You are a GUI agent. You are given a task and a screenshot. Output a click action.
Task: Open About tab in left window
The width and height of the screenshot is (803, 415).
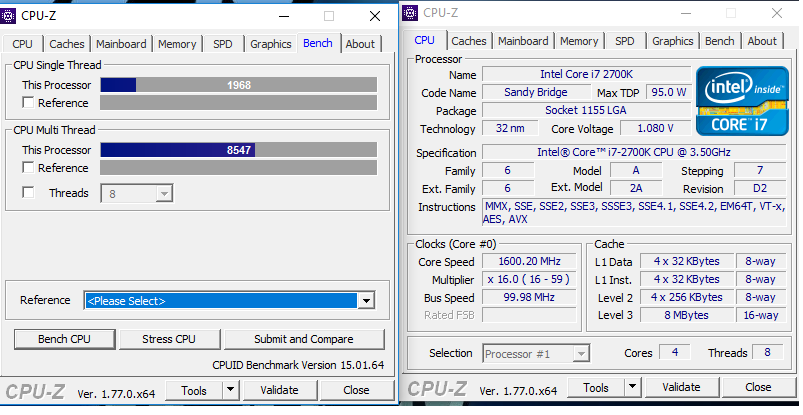coord(360,44)
